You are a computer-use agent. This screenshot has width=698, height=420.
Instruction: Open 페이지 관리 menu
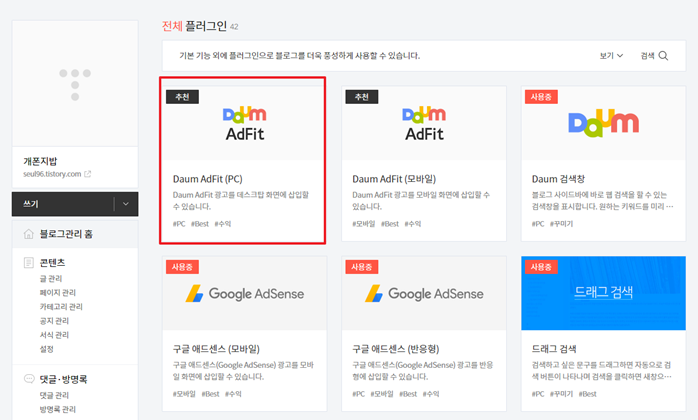(57, 293)
